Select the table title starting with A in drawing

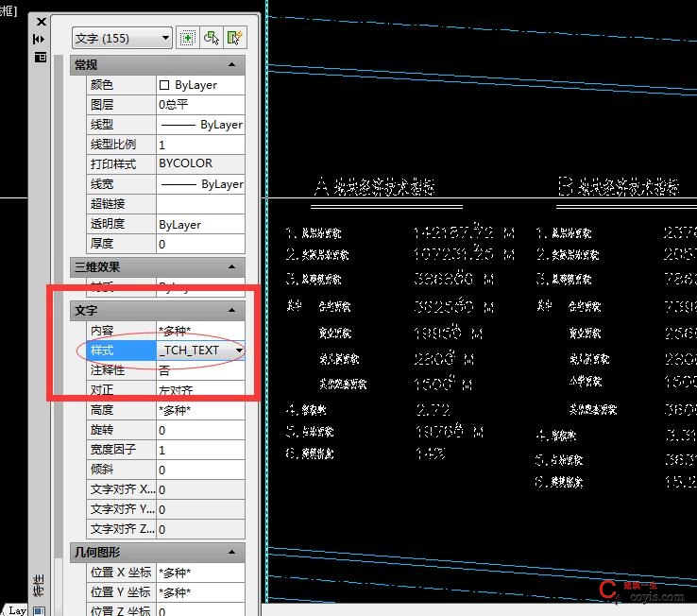pos(375,186)
